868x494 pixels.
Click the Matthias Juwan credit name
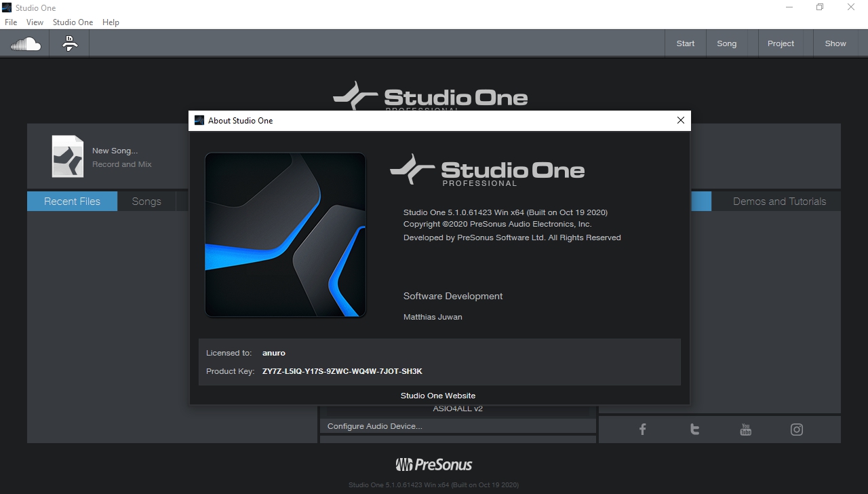(x=433, y=317)
